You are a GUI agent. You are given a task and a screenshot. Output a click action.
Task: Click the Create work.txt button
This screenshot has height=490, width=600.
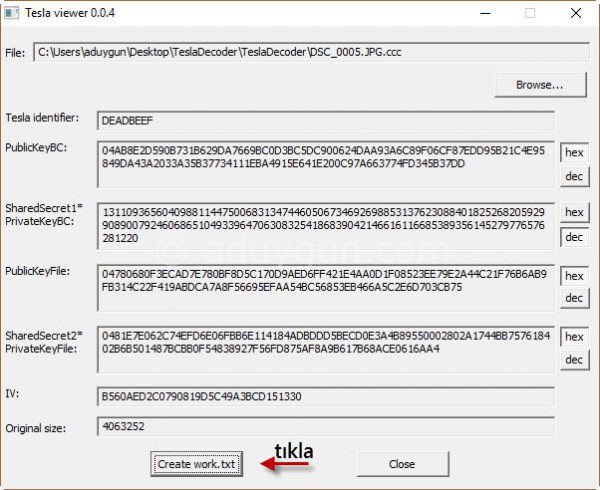pyautogui.click(x=196, y=464)
